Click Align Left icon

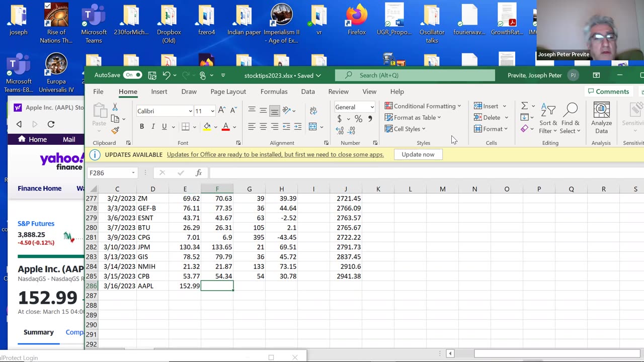click(252, 127)
